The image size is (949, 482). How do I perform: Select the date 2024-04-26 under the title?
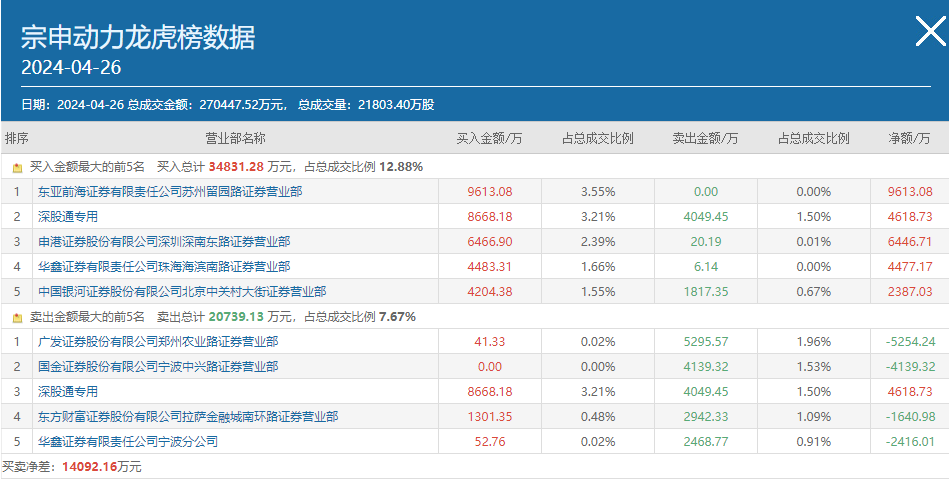pos(71,67)
